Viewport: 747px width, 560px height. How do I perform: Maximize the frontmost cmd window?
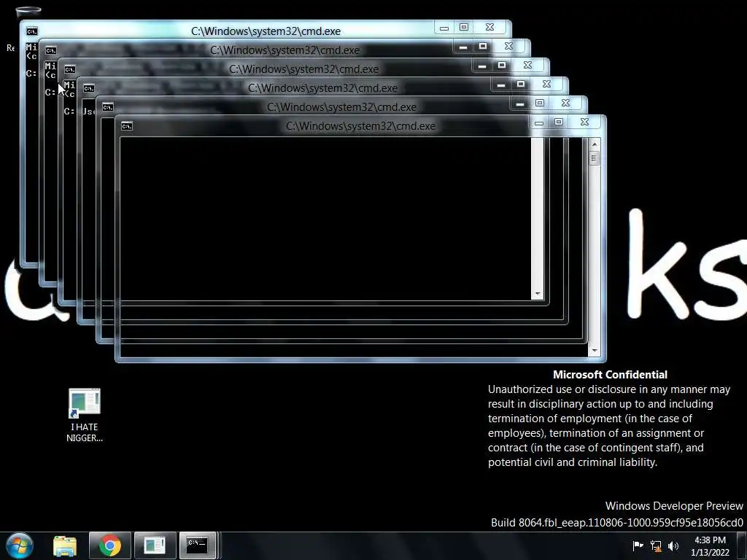click(x=558, y=122)
